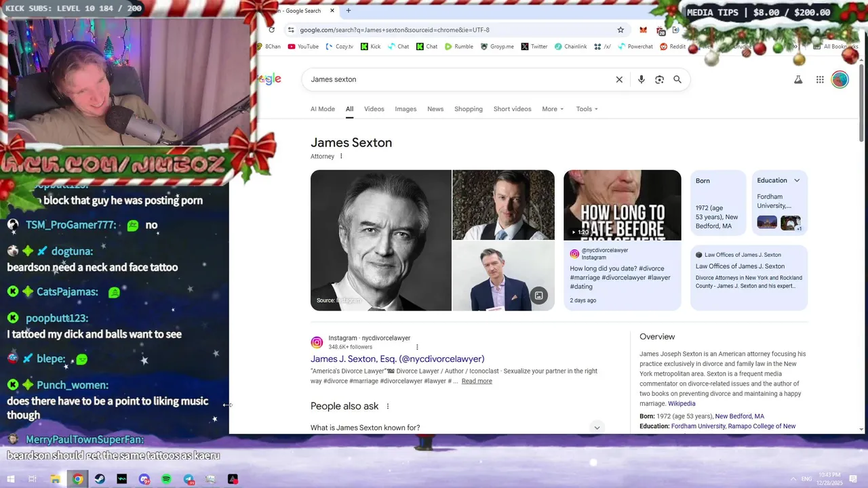Switch to AI Mode tab
The height and width of the screenshot is (488, 868).
click(323, 109)
